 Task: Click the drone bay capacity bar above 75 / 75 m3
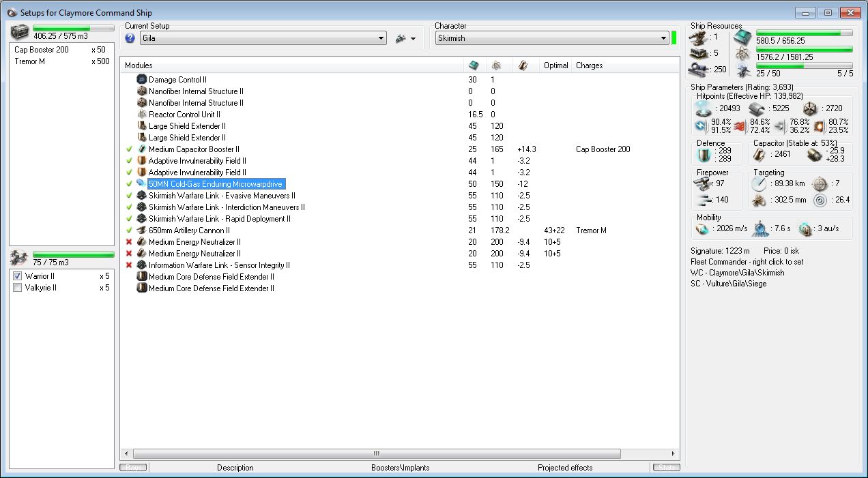(x=73, y=254)
